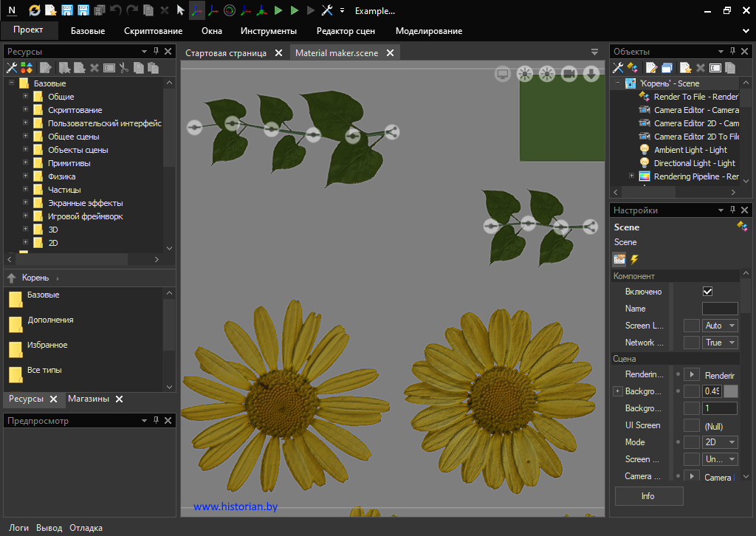Click the Select cursor tool in toolbar
The height and width of the screenshot is (536, 756).
point(180,10)
